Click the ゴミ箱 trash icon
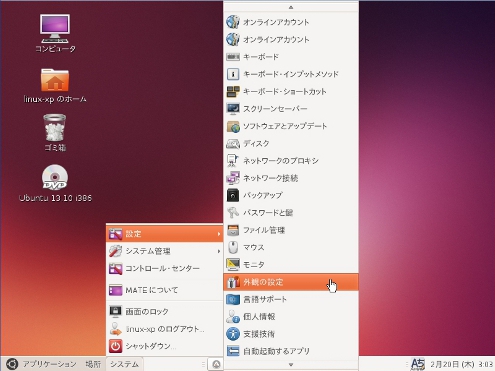Screen dimensions: 495x371 [55, 128]
